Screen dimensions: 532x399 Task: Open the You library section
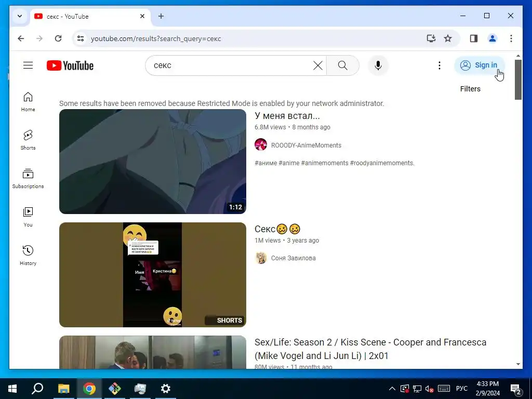(28, 217)
